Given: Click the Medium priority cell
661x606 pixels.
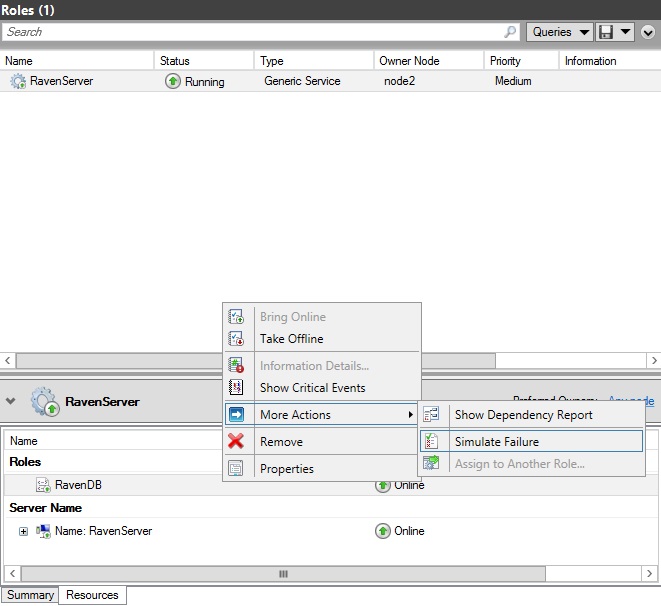Looking at the screenshot, I should pyautogui.click(x=513, y=81).
